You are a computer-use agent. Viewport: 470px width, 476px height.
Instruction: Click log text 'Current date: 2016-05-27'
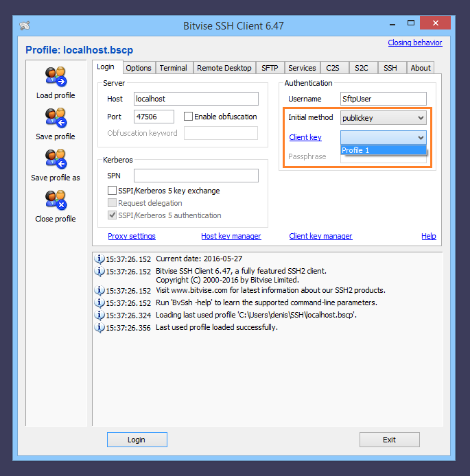(199, 259)
